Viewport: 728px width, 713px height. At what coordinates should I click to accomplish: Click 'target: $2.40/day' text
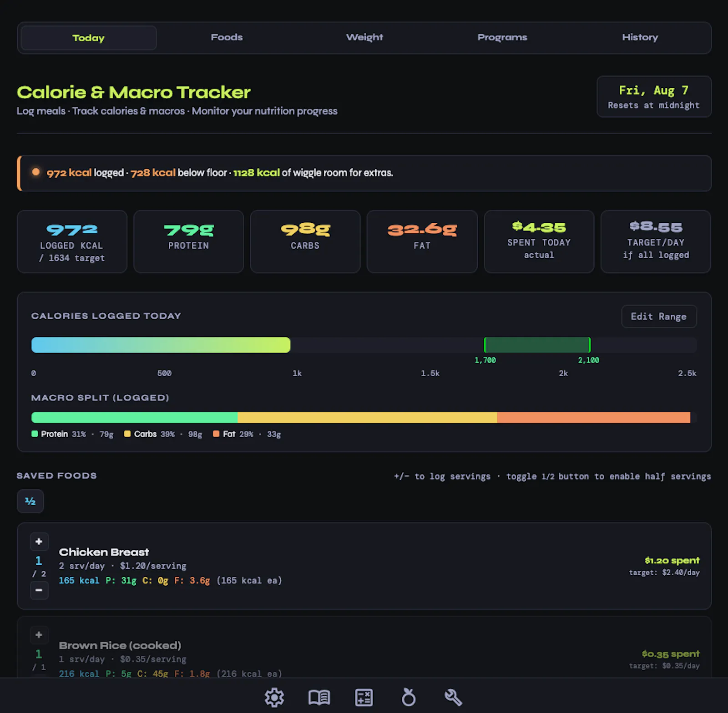664,572
